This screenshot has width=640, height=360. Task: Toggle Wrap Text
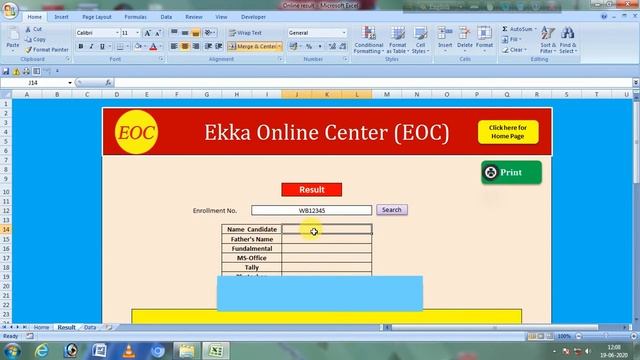(x=245, y=33)
